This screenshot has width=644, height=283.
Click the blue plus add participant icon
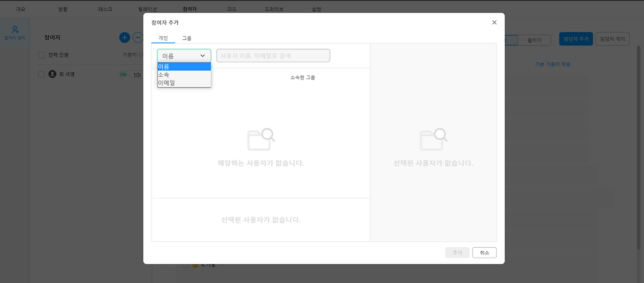point(125,37)
